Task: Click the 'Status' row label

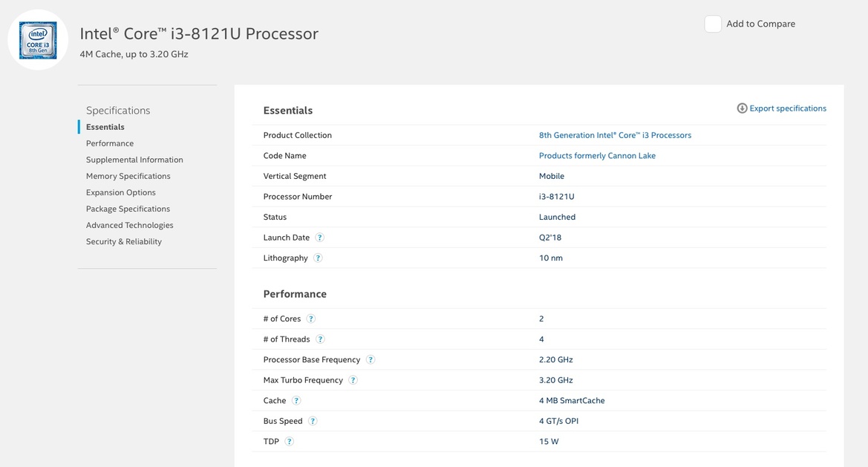Action: (x=275, y=217)
